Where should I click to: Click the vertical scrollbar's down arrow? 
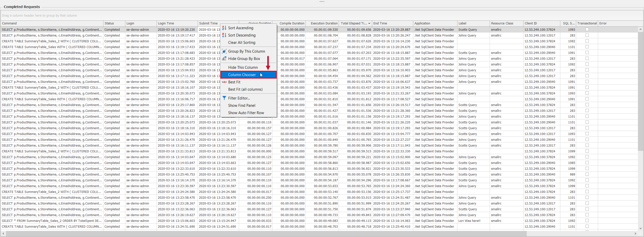(640, 228)
